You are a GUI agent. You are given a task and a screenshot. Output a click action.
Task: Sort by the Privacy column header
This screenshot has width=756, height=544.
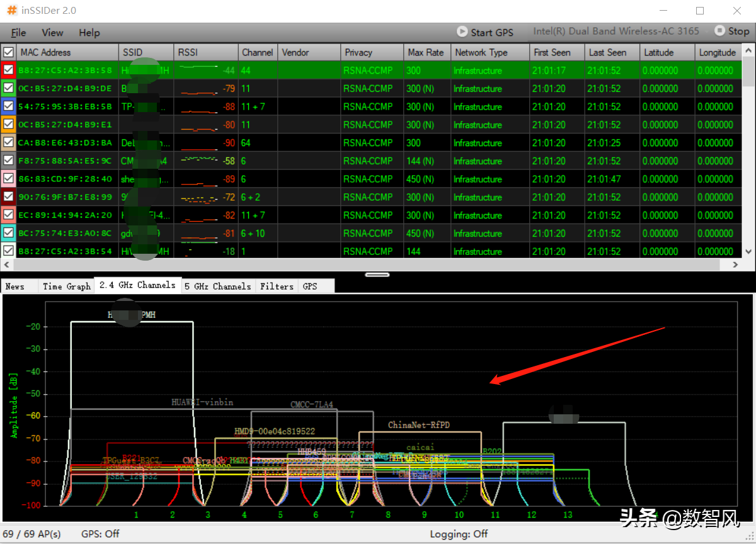click(x=372, y=52)
